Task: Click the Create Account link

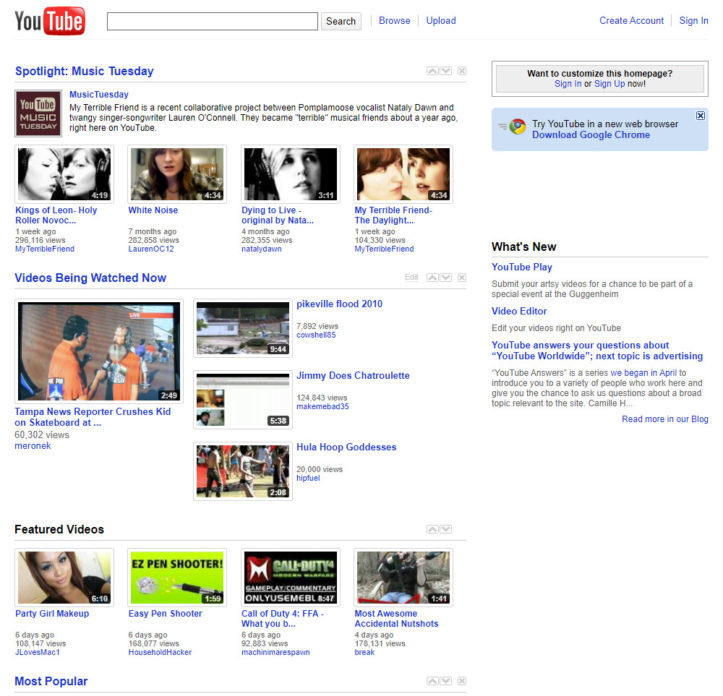Action: 631,20
